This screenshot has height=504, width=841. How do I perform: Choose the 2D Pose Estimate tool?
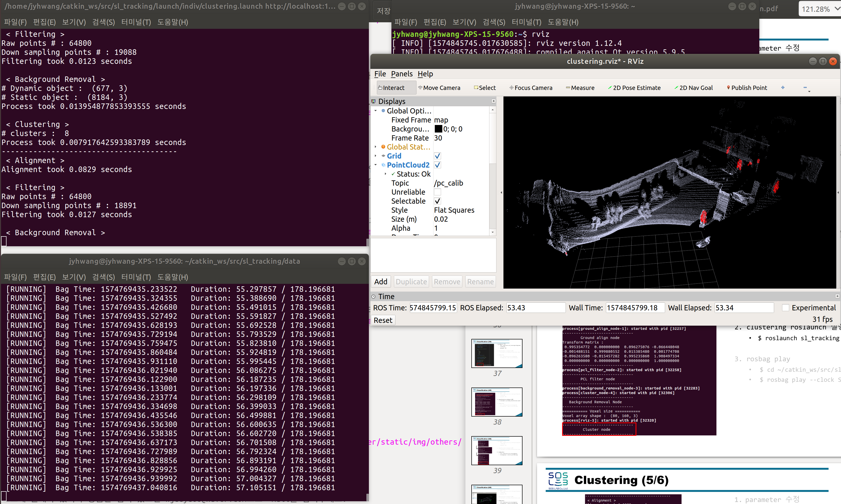[x=634, y=88]
